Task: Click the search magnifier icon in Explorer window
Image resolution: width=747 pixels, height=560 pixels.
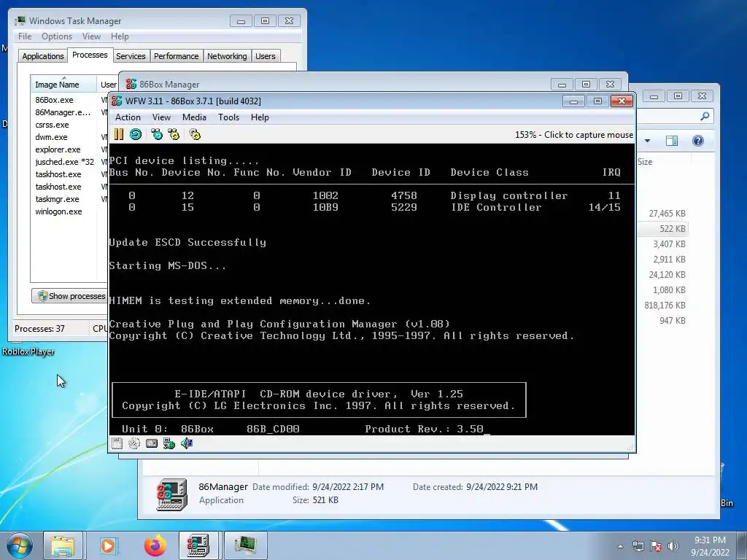Action: [x=705, y=116]
